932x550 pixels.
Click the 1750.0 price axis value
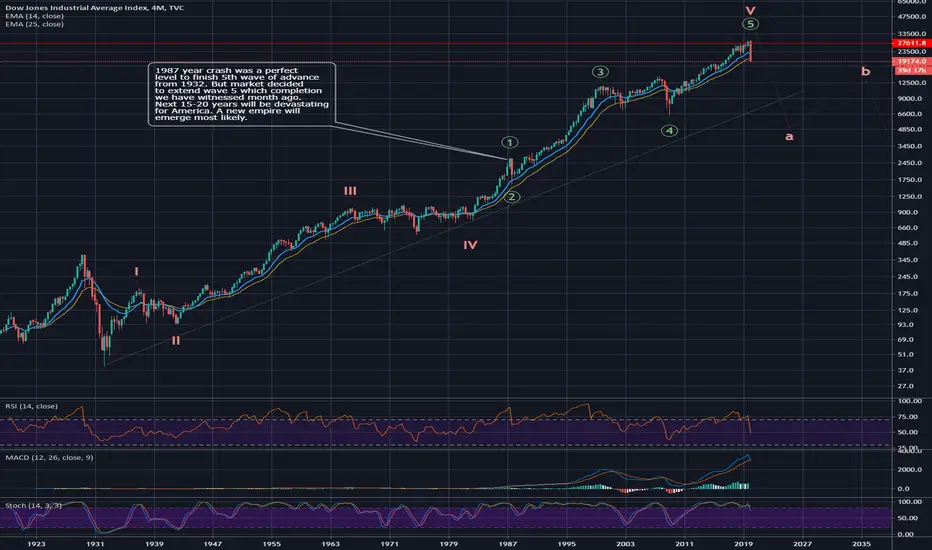pos(911,180)
